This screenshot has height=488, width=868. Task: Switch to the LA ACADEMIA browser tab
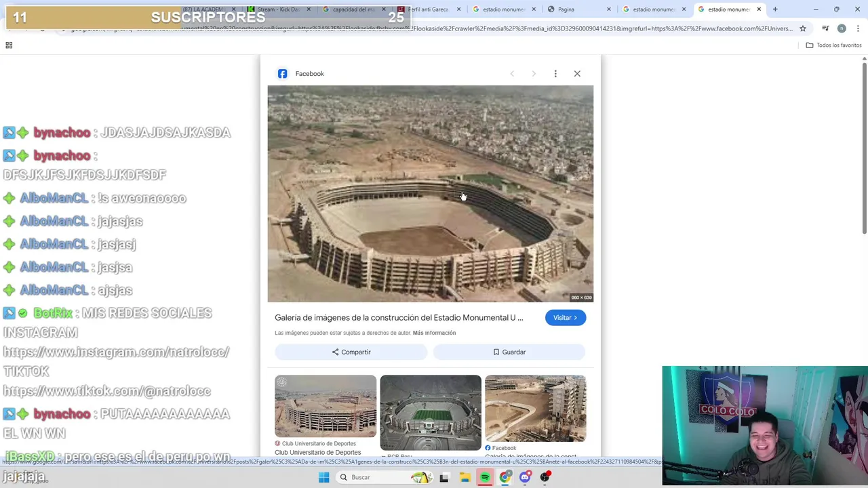(x=203, y=9)
